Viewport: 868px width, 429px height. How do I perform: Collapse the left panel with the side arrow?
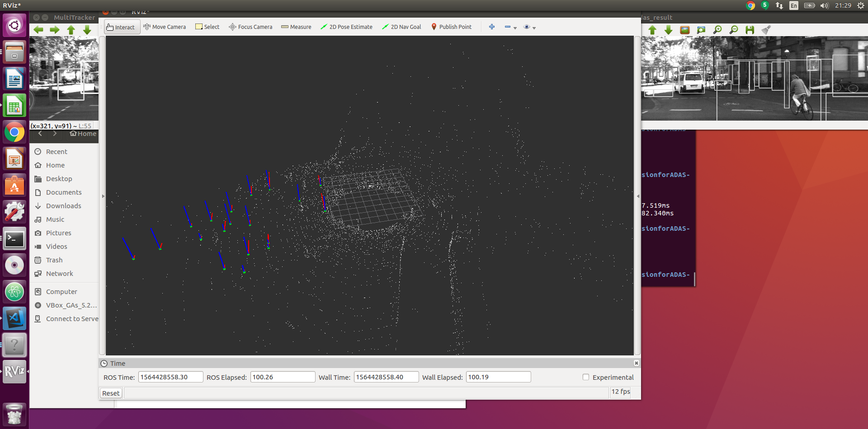point(103,196)
